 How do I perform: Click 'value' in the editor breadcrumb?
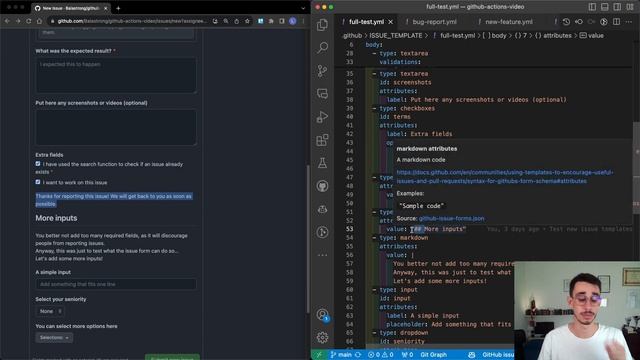click(x=596, y=36)
